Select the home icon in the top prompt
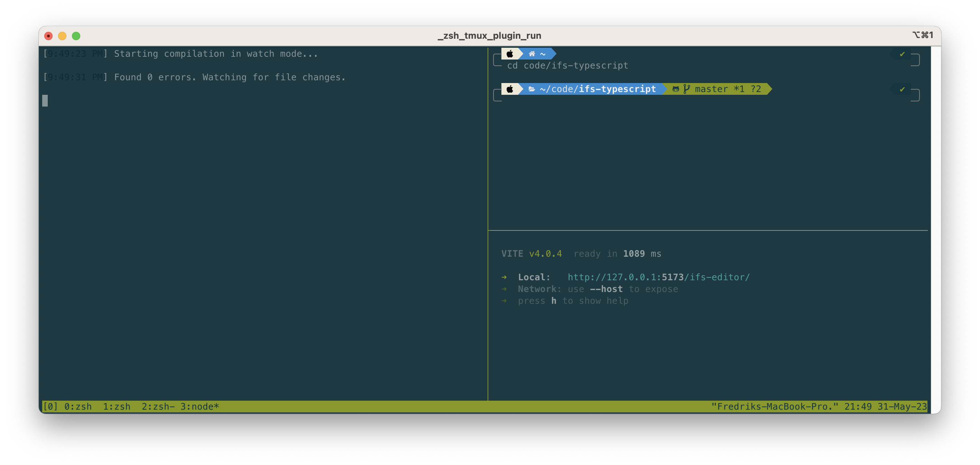Viewport: 980px width, 465px height. (x=531, y=54)
